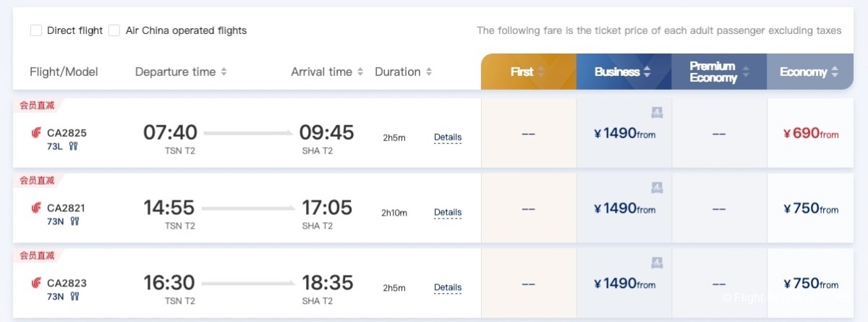868x322 pixels.
Task: Enable the Direct flight checkbox
Action: click(36, 30)
